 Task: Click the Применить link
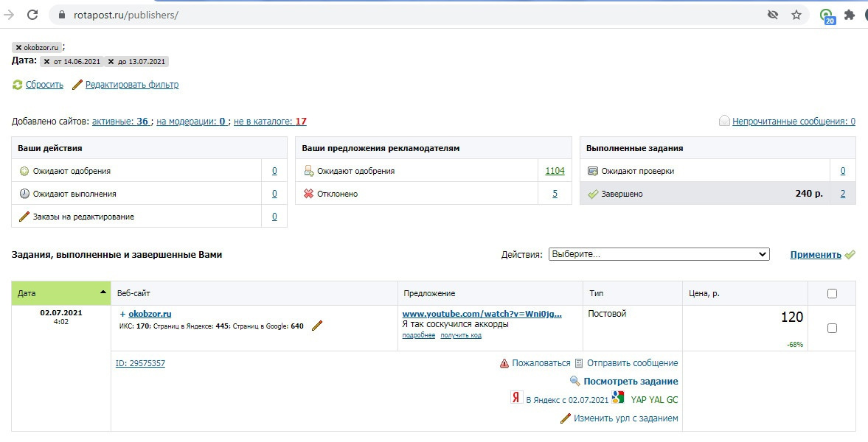click(816, 254)
